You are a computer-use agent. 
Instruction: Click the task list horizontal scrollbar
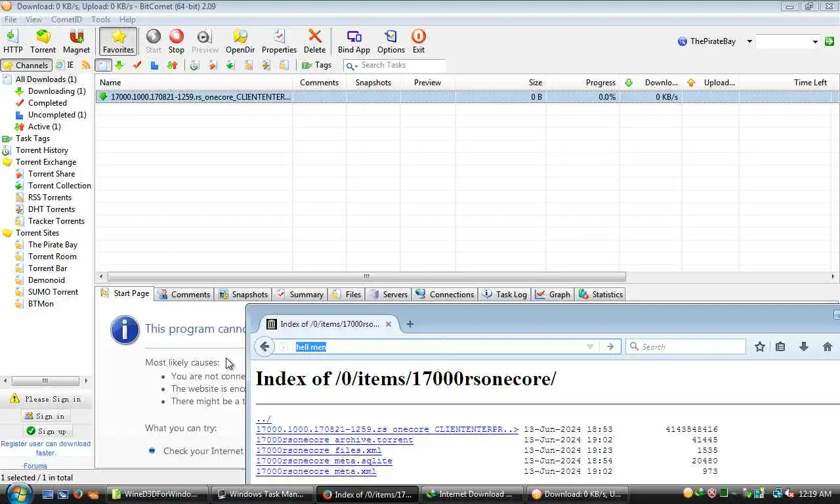pos(366,276)
